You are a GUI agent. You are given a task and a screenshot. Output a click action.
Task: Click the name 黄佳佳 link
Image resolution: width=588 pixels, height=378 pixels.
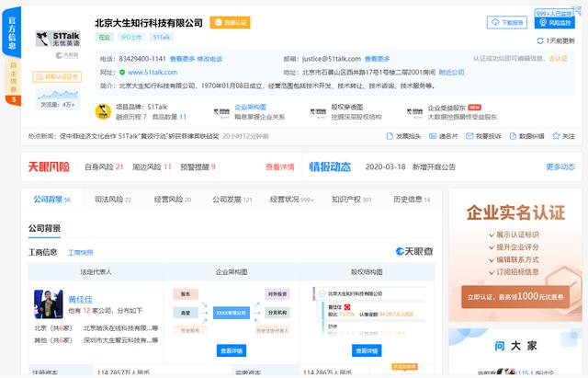[x=80, y=299]
